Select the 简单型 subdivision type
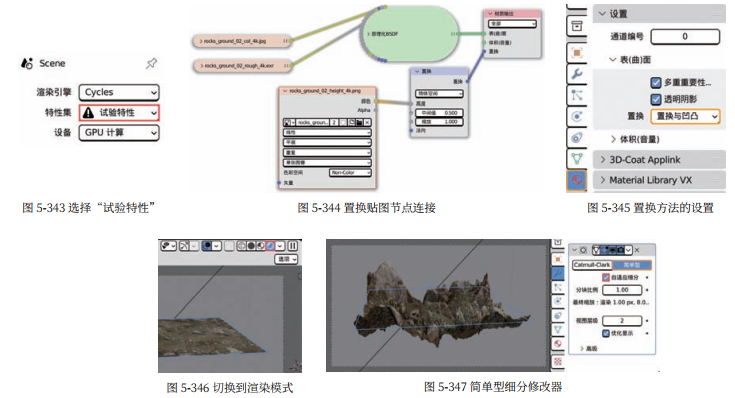 pyautogui.click(x=631, y=265)
